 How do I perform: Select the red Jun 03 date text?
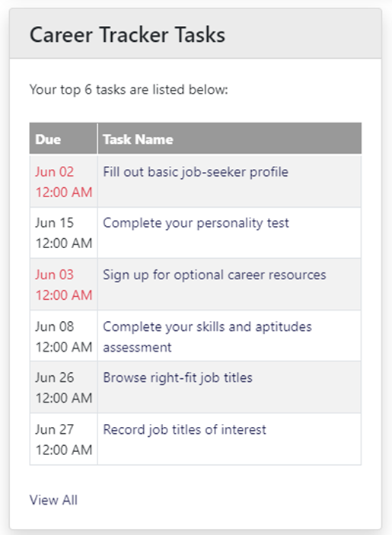[54, 275]
